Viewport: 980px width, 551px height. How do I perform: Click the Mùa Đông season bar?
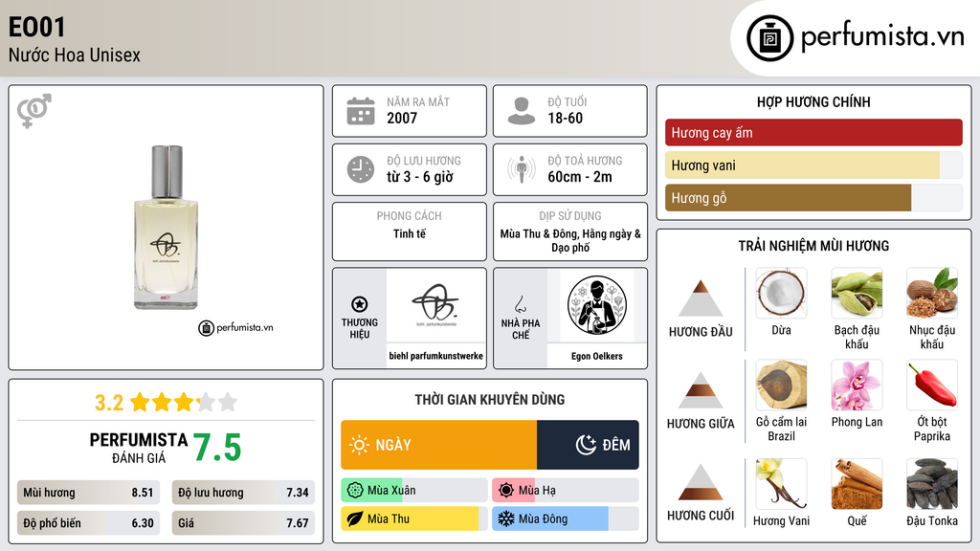[x=565, y=518]
